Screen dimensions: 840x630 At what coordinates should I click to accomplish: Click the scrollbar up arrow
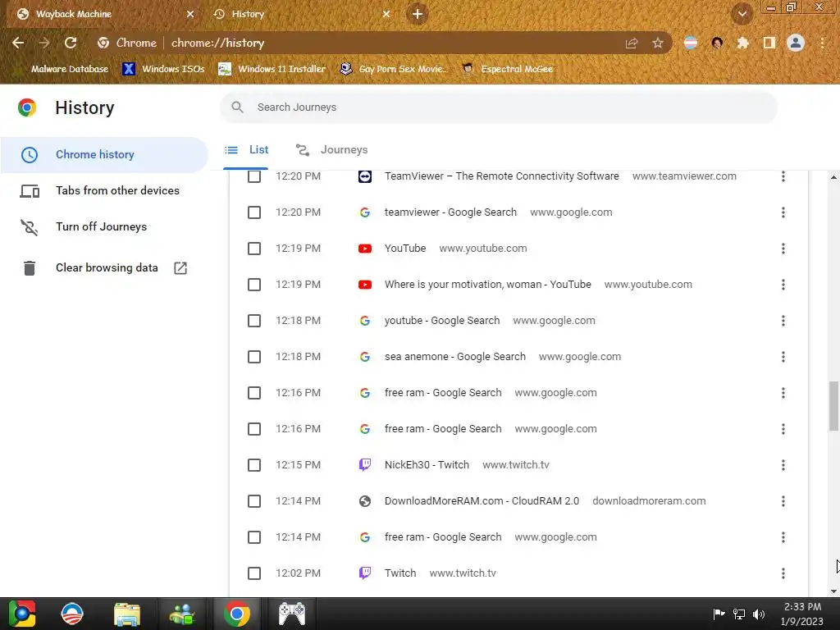(x=833, y=177)
